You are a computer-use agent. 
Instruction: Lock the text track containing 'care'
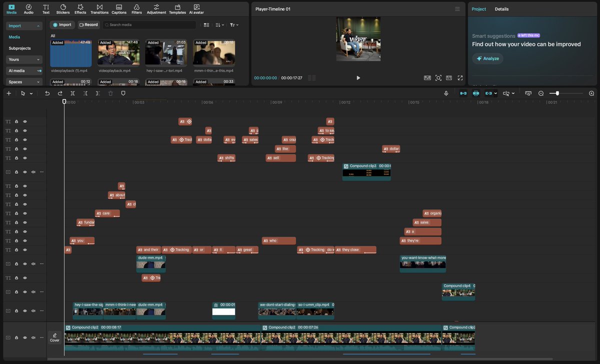pyautogui.click(x=16, y=213)
